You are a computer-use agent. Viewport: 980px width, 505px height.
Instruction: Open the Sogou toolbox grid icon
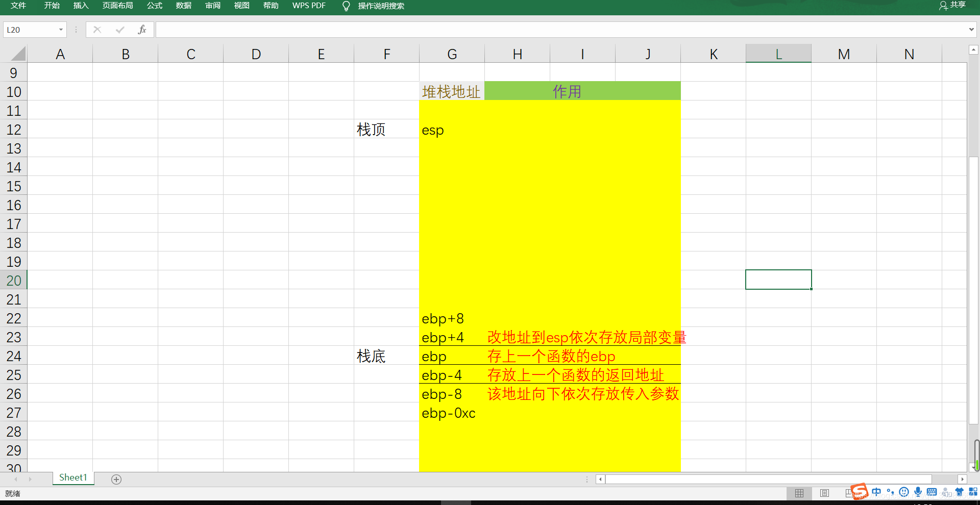[972, 492]
